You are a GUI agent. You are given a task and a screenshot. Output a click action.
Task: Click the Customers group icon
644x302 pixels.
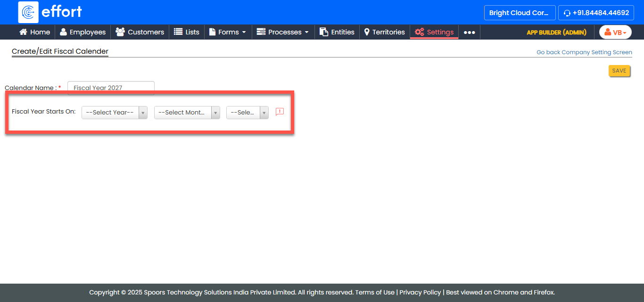click(x=120, y=32)
